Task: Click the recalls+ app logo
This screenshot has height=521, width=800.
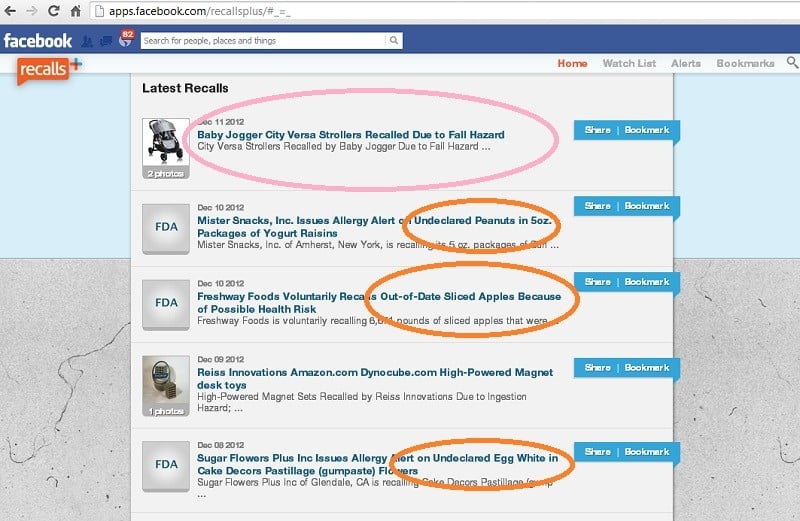Action: point(49,70)
